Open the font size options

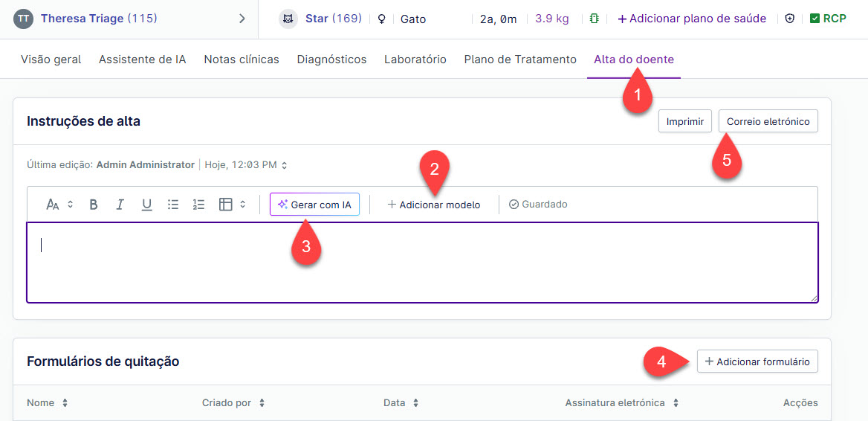point(53,205)
